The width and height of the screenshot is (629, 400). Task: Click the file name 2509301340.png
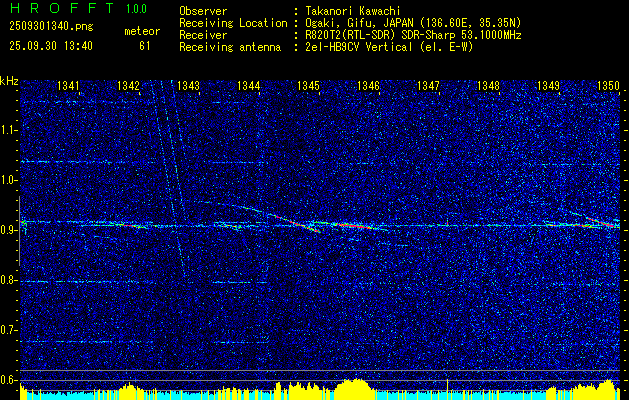[51, 27]
